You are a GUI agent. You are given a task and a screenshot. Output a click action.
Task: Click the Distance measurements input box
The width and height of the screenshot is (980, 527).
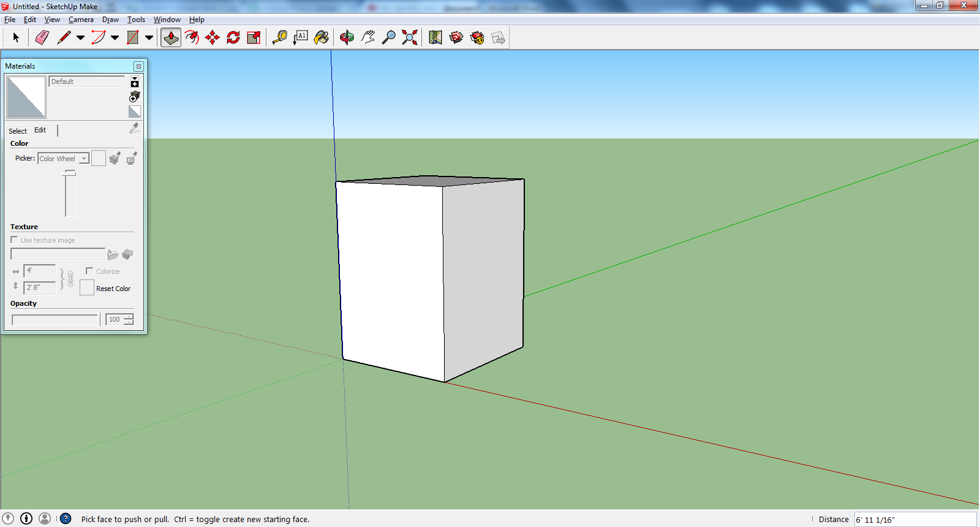point(915,520)
